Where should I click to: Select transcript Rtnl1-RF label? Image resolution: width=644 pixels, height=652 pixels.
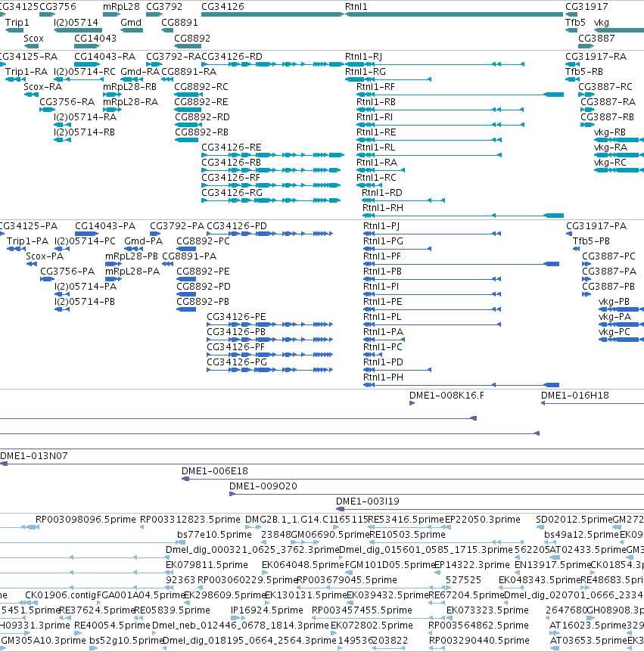[375, 87]
